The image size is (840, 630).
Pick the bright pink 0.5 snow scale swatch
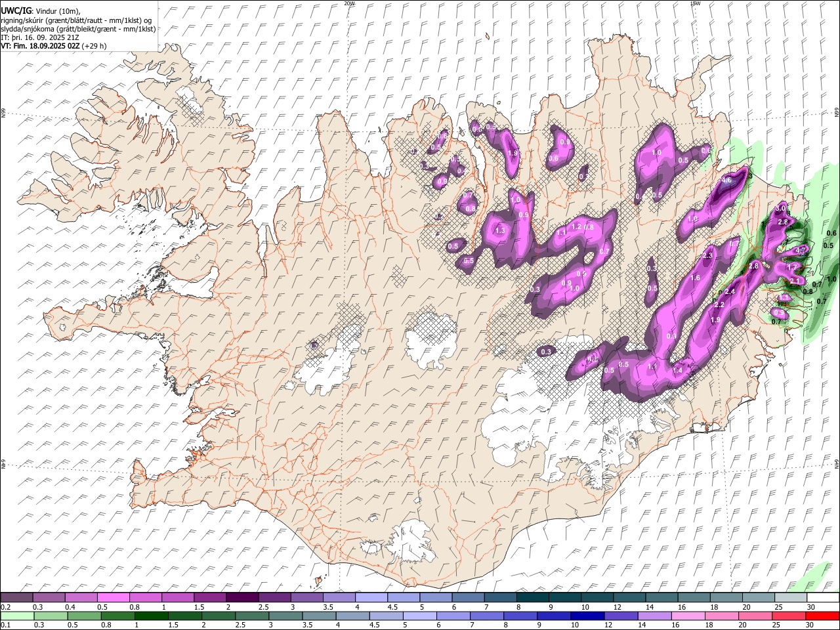pos(113,597)
